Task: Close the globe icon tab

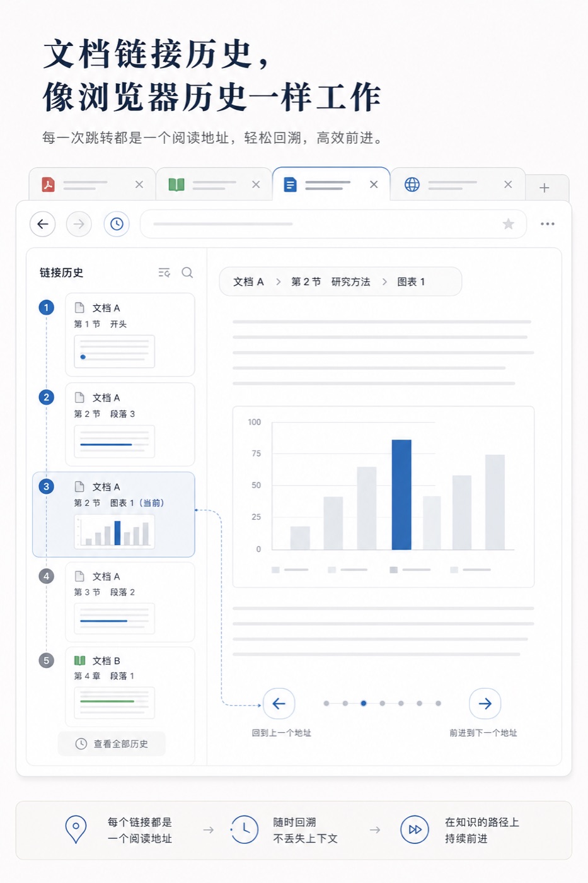Action: click(508, 184)
